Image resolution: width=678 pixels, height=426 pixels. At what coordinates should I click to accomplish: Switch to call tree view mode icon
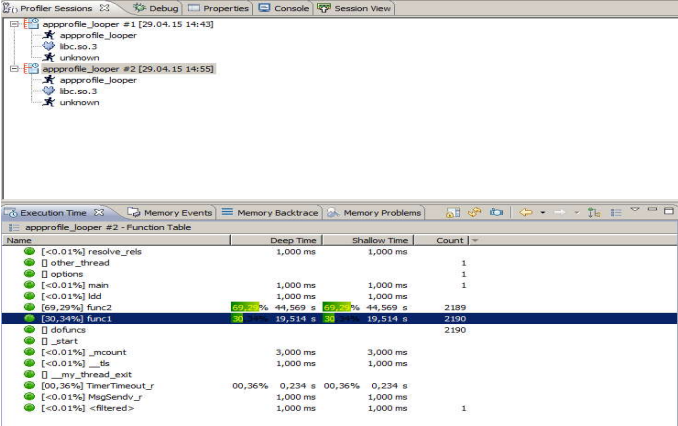pyautogui.click(x=594, y=212)
